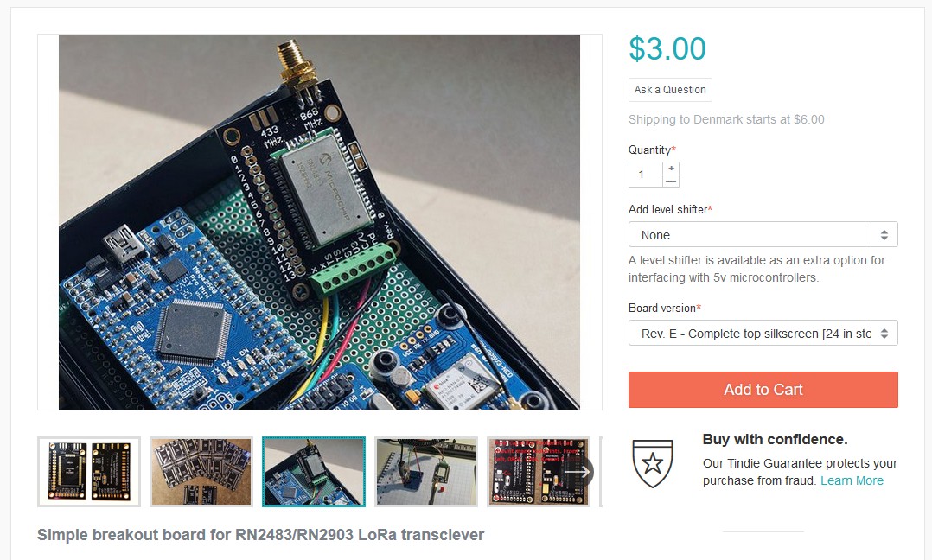932x560 pixels.
Task: Open the Board version dropdown
Action: [x=763, y=334]
